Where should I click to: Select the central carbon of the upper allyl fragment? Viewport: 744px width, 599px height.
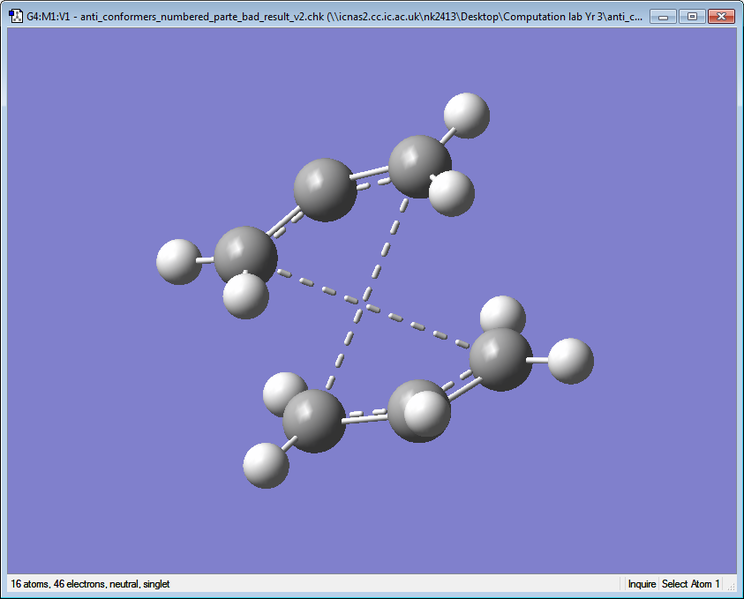pos(325,190)
